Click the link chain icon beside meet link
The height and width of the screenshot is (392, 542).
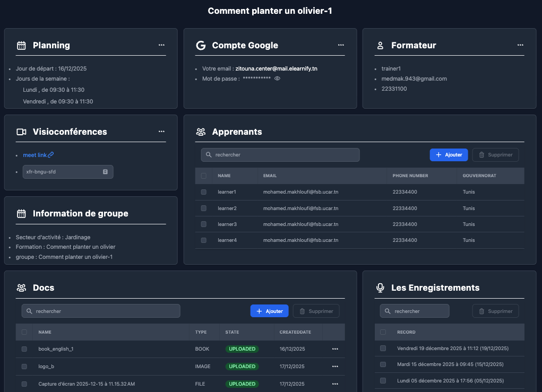coord(51,155)
